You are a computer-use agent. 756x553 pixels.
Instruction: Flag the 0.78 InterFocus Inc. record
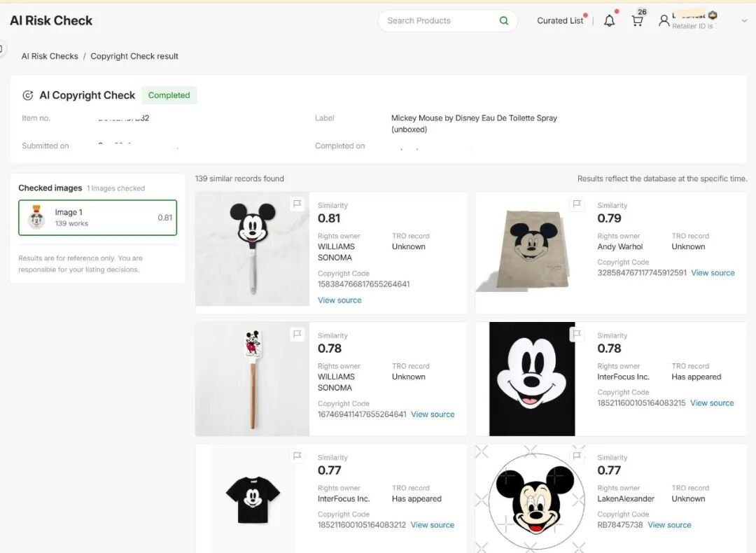click(x=577, y=334)
